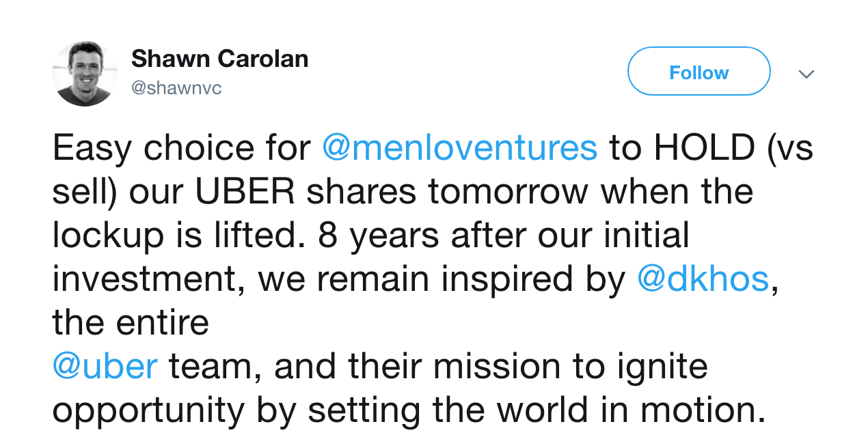Click Shawn Carolan's profile photo
Image resolution: width=868 pixels, height=437 pixels.
click(85, 74)
